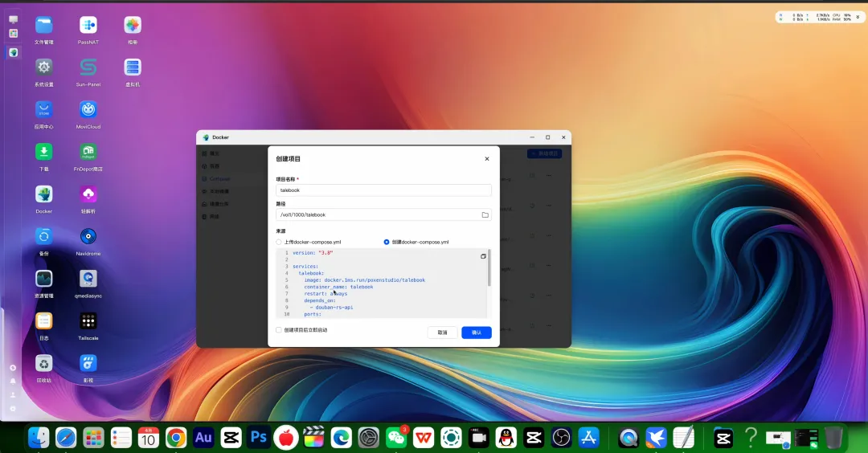Open the 相册 photo album desktop icon

coord(133,26)
